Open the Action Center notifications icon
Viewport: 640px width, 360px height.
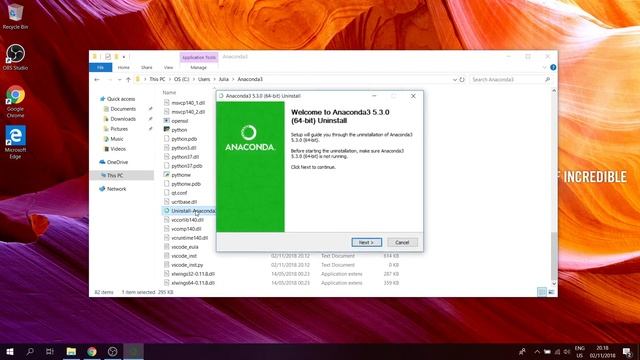[627, 351]
